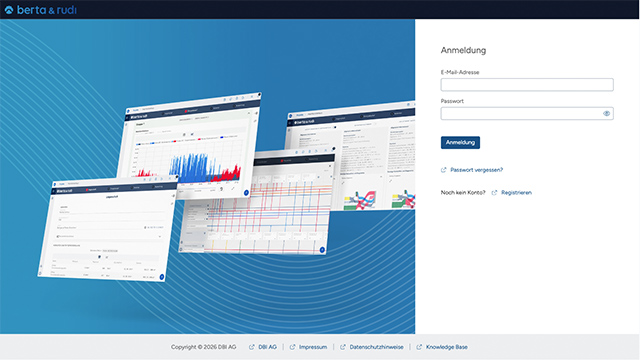Click the 'E-Mail-Adresse' label

pos(460,72)
